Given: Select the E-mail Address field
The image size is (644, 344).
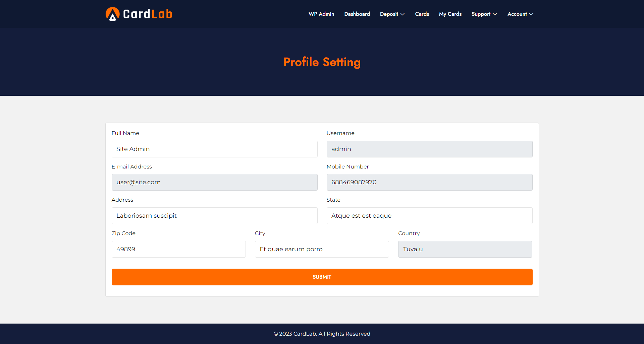Looking at the screenshot, I should click(x=214, y=182).
